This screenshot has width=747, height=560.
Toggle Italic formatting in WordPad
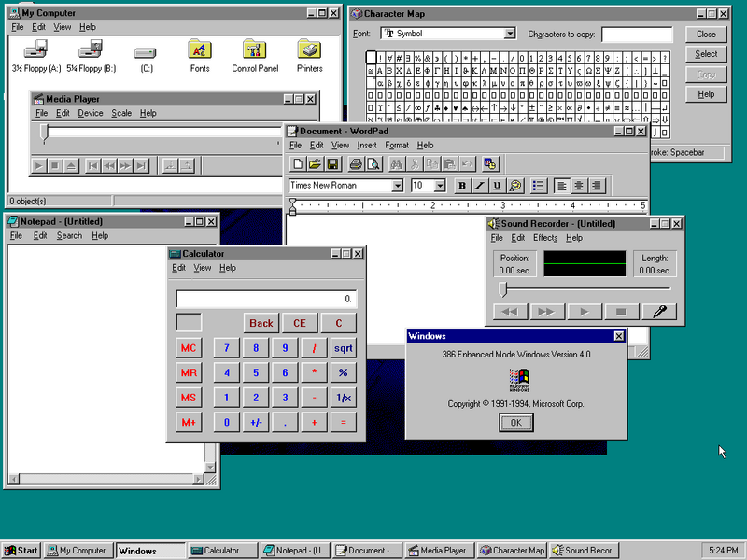coord(479,186)
